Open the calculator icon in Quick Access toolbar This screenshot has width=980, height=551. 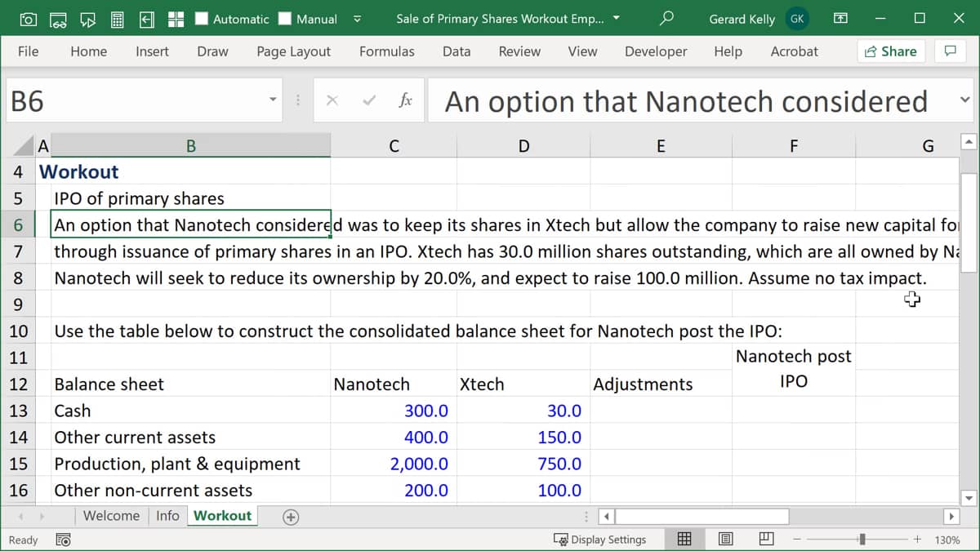tap(117, 19)
